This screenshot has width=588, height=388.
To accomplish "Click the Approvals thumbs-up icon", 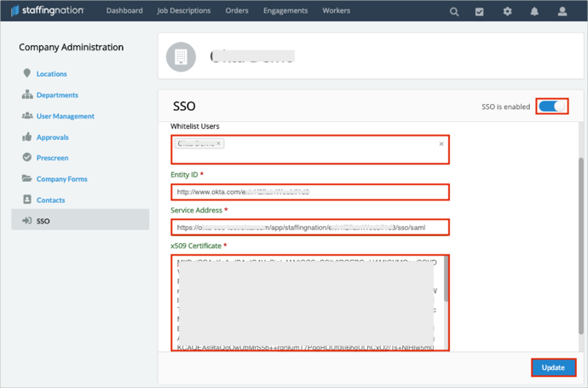I will [x=27, y=136].
